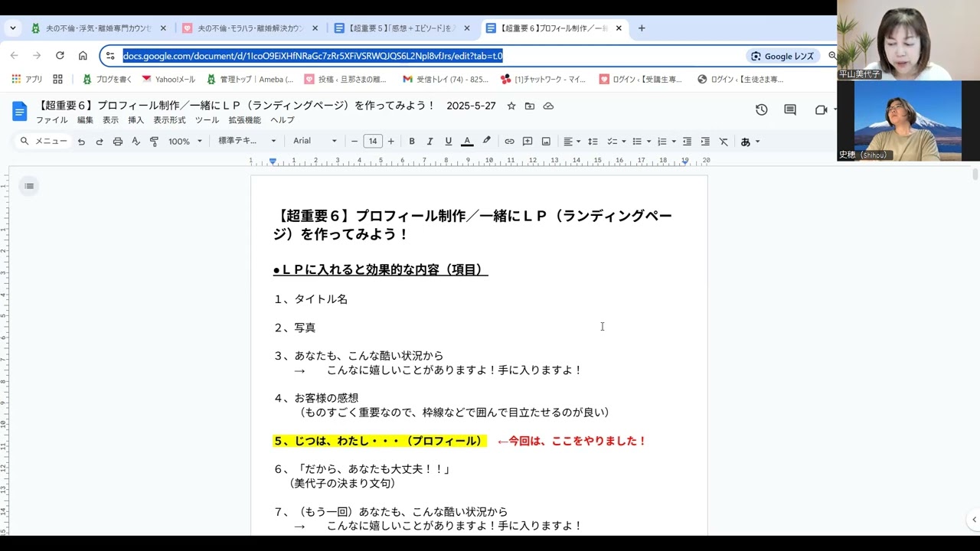
Task: Click the insert link icon
Action: [x=509, y=142]
